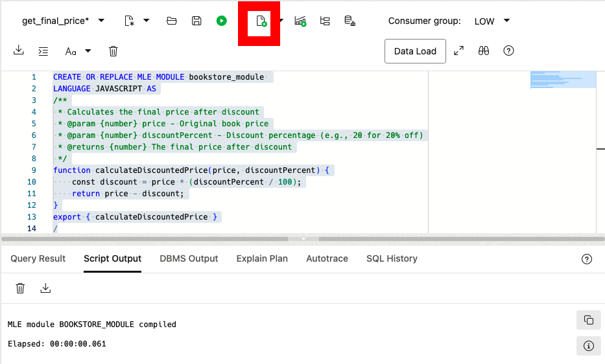The height and width of the screenshot is (364, 605).
Task: Switch to the Query Result tab
Action: [x=38, y=258]
